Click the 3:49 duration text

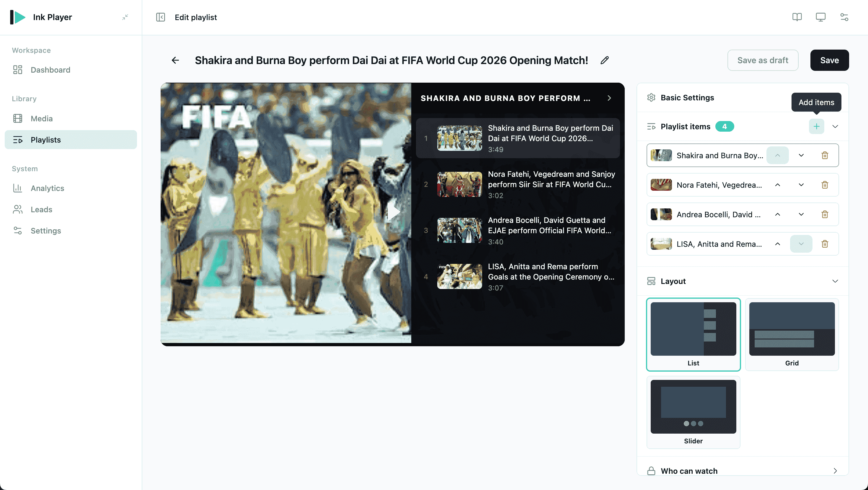[496, 149]
